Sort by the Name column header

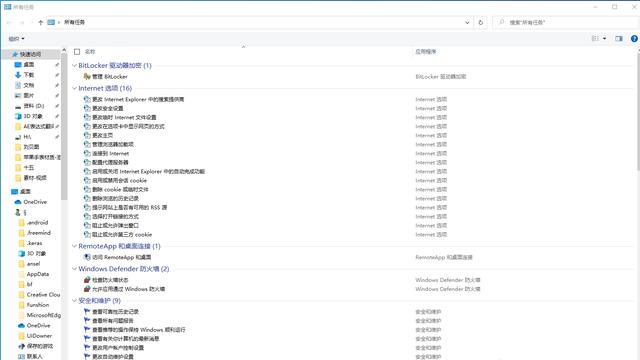90,52
